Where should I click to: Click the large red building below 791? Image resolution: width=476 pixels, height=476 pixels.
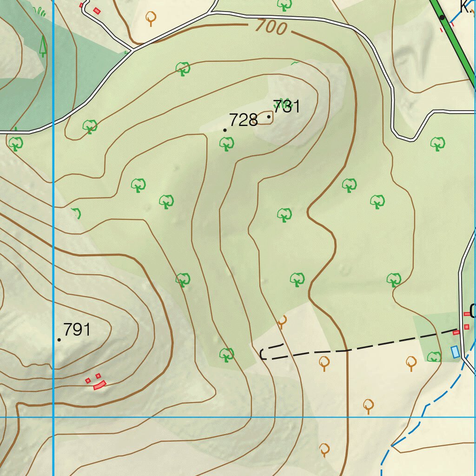[99, 385]
